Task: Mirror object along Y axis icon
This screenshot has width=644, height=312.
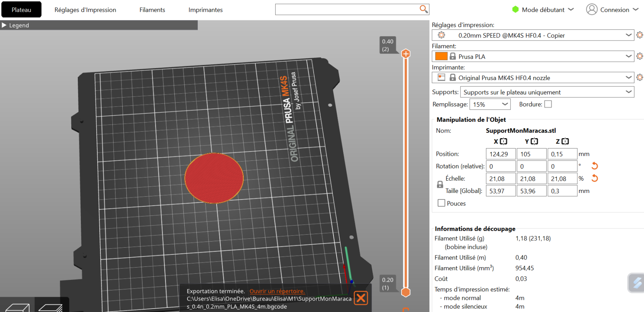Action: [534, 141]
